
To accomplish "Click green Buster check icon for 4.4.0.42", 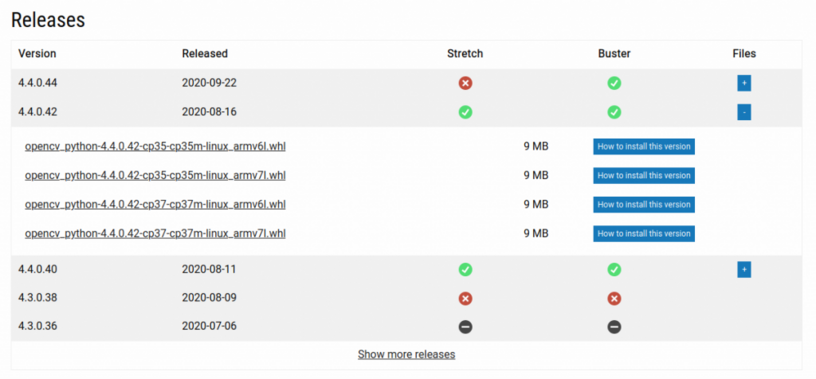I will tap(614, 112).
